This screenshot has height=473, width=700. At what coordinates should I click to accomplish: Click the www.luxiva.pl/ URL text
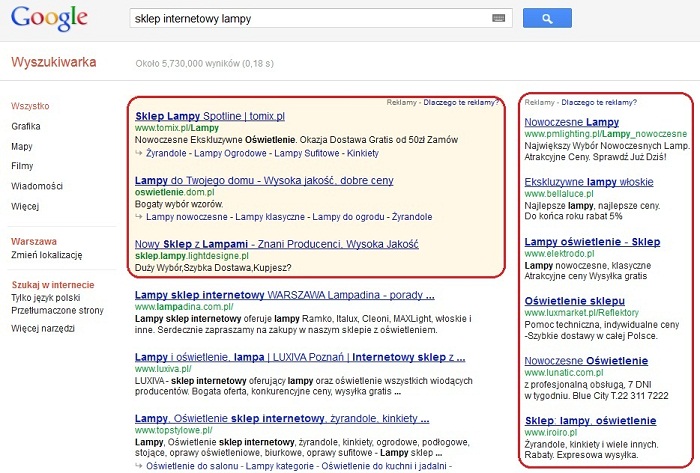click(x=163, y=369)
